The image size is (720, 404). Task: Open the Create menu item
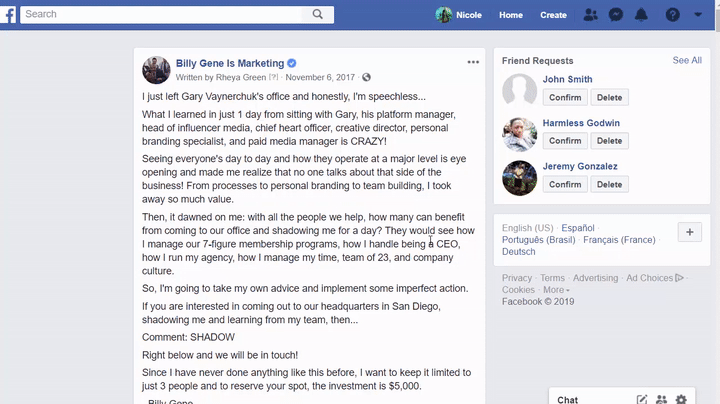point(553,15)
